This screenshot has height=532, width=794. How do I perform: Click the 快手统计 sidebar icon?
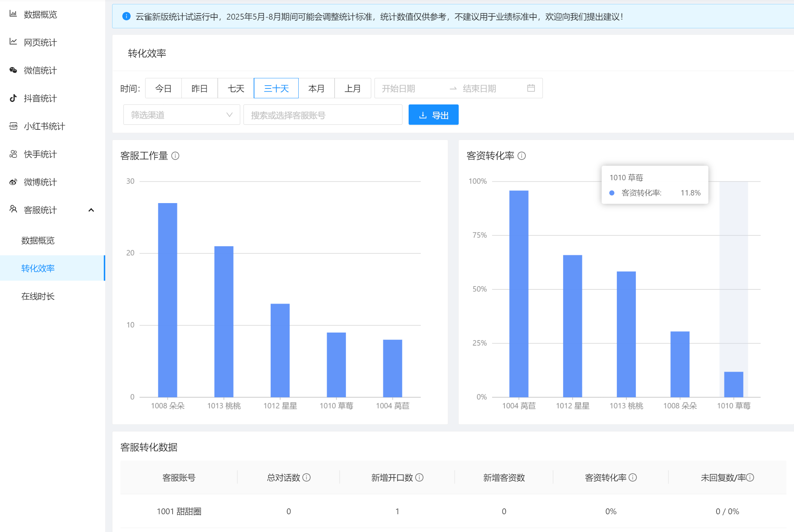(13, 154)
